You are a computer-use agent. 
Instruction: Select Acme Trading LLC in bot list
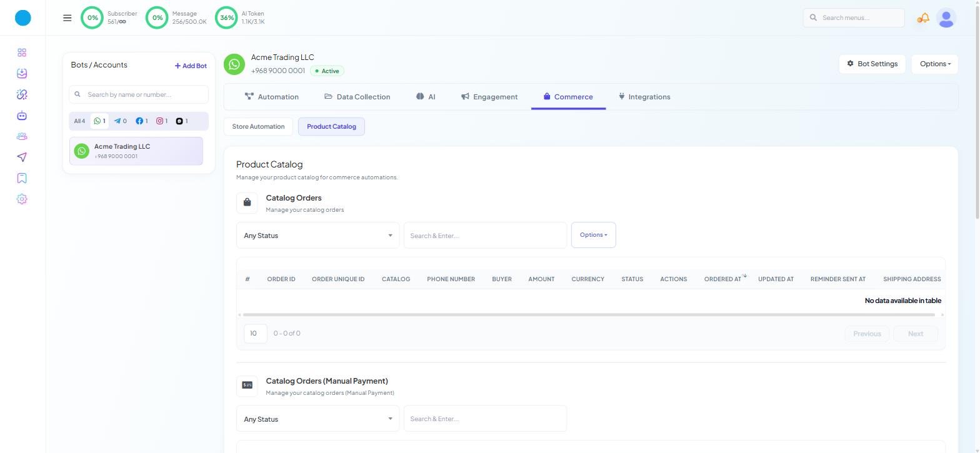pyautogui.click(x=136, y=151)
